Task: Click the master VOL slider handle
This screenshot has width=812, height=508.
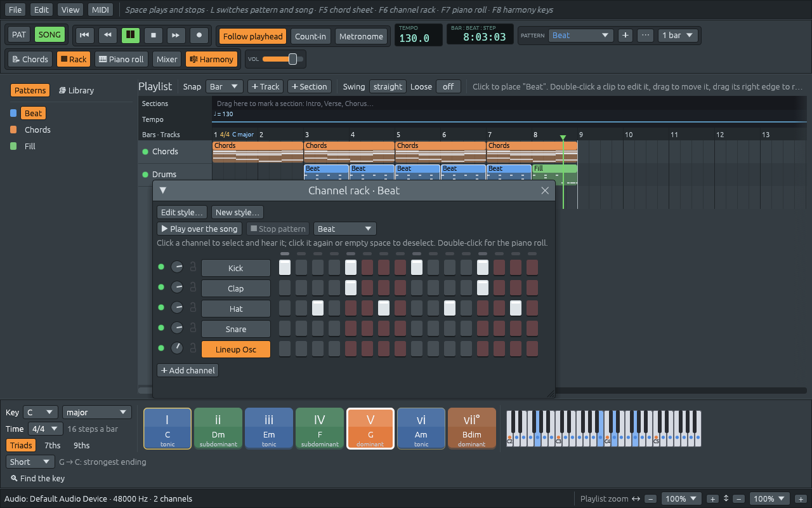Action: point(292,59)
